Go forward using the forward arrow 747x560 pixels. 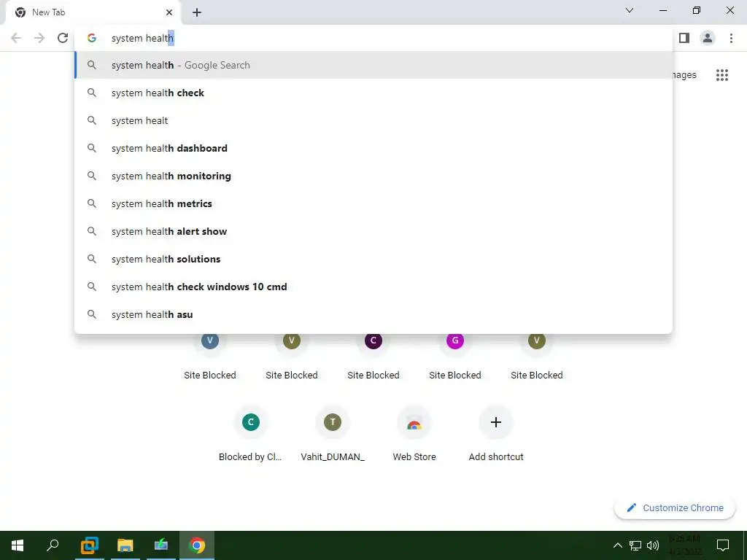point(39,38)
